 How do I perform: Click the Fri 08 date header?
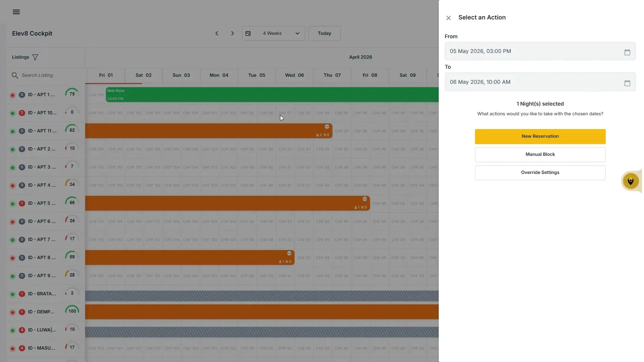[370, 75]
